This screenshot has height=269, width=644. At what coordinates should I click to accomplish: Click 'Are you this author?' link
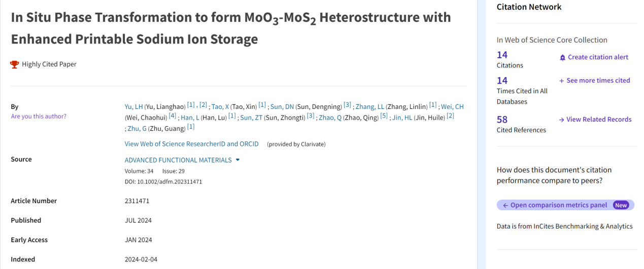[x=39, y=117]
